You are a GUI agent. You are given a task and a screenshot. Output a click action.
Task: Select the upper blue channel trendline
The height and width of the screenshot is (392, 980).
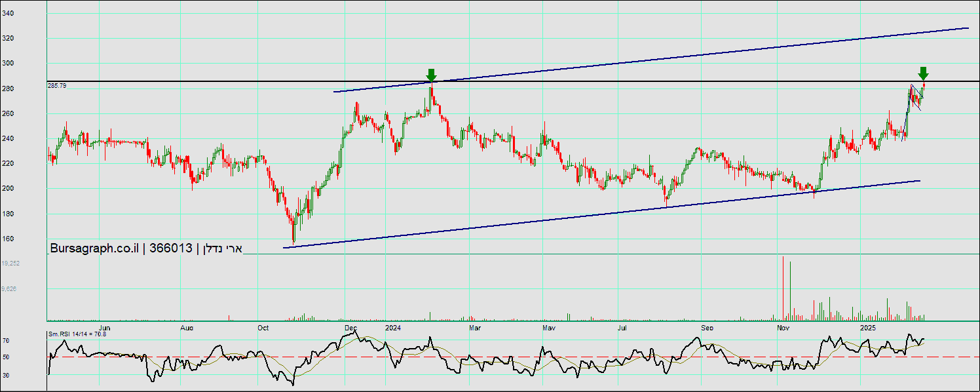655,61
